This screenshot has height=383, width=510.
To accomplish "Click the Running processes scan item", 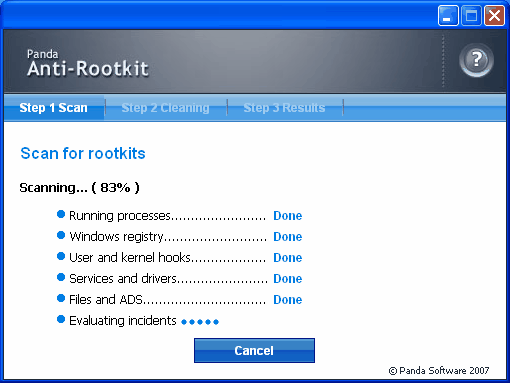I will pyautogui.click(x=179, y=216).
